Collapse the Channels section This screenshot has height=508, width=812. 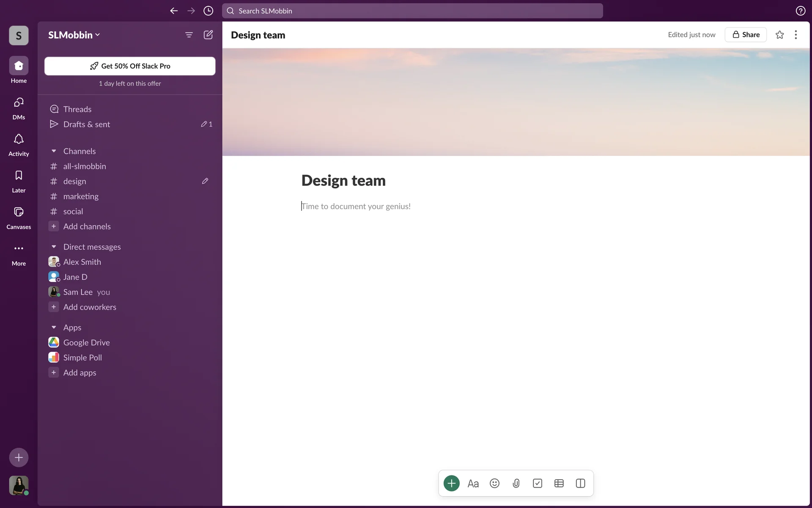[x=54, y=151]
